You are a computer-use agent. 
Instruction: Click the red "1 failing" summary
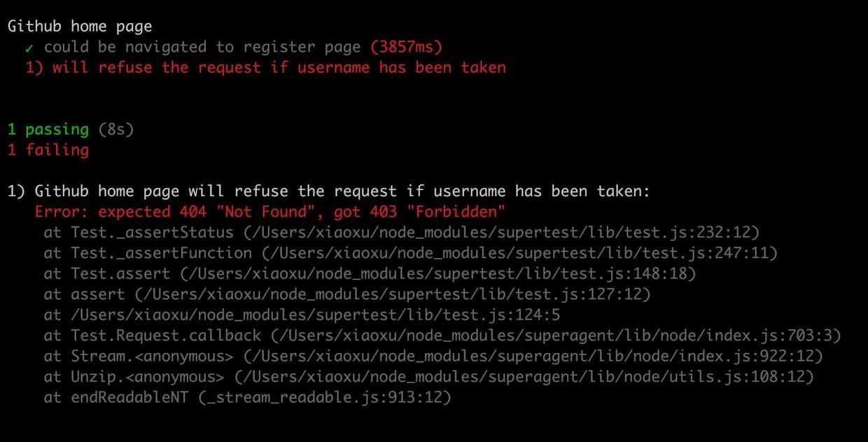[x=48, y=150]
